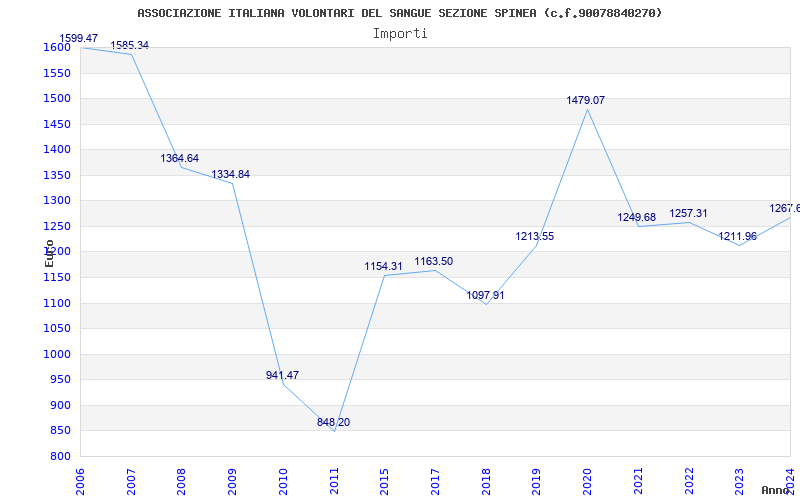Screen dimensions: 800x500
Task: Click the Euro y-axis title
Action: click(x=49, y=253)
